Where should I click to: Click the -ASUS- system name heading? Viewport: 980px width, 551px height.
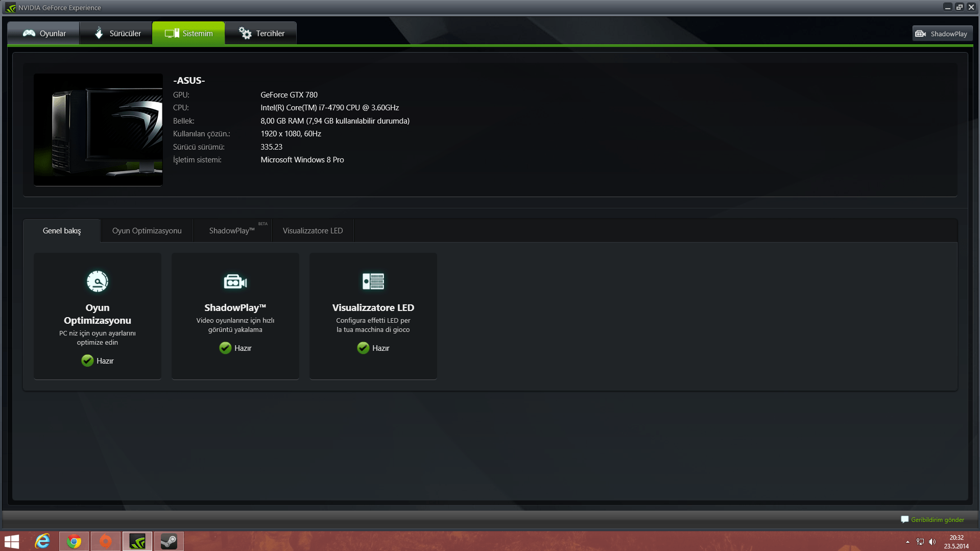(189, 81)
